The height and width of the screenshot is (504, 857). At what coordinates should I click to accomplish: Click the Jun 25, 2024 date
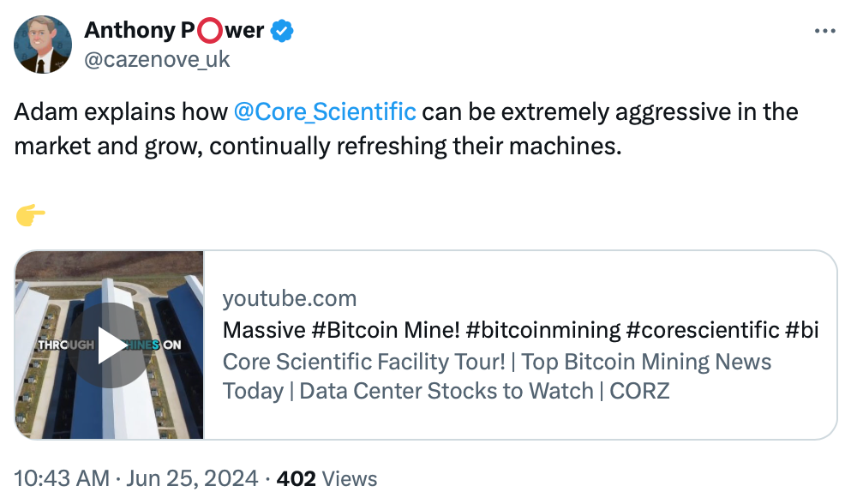pyautogui.click(x=192, y=478)
